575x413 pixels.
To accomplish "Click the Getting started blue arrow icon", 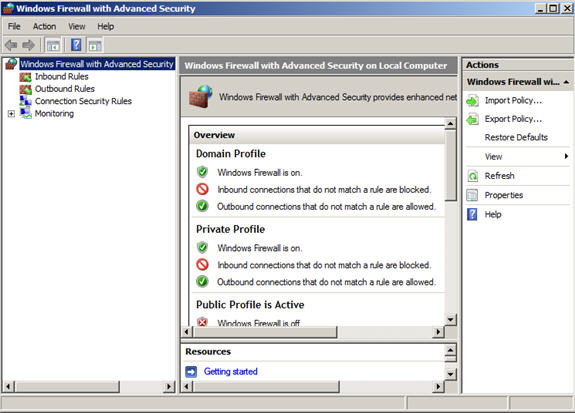I will pyautogui.click(x=191, y=372).
